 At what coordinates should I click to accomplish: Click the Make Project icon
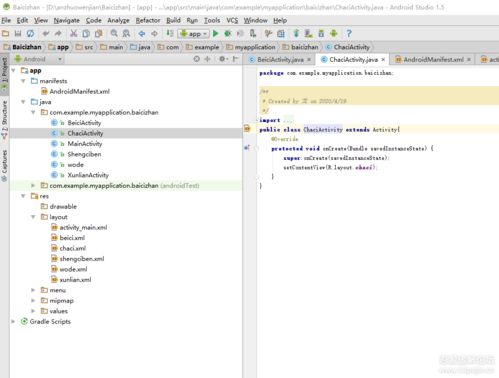pos(170,34)
